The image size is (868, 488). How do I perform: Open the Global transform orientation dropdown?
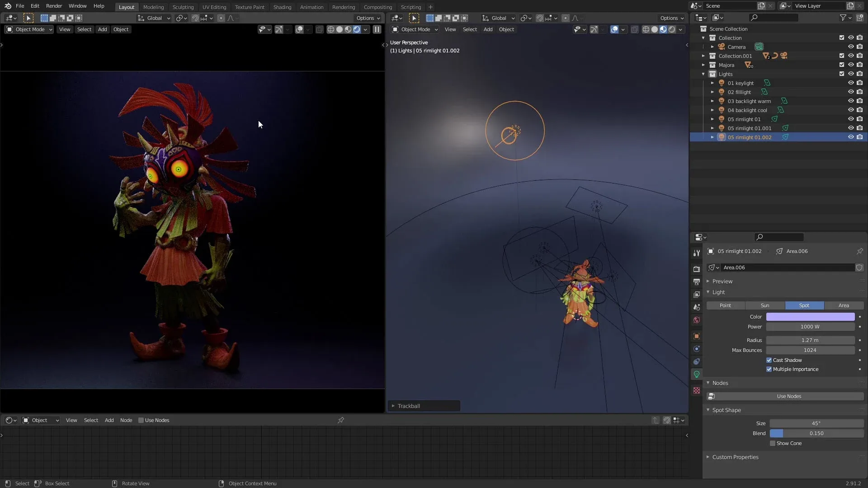click(154, 18)
